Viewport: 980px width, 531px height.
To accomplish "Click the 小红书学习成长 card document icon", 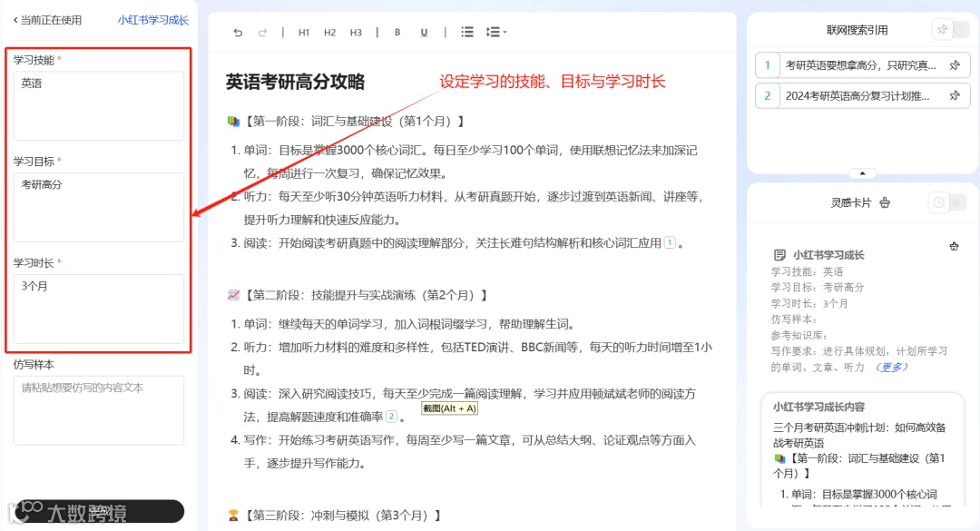I will point(779,254).
